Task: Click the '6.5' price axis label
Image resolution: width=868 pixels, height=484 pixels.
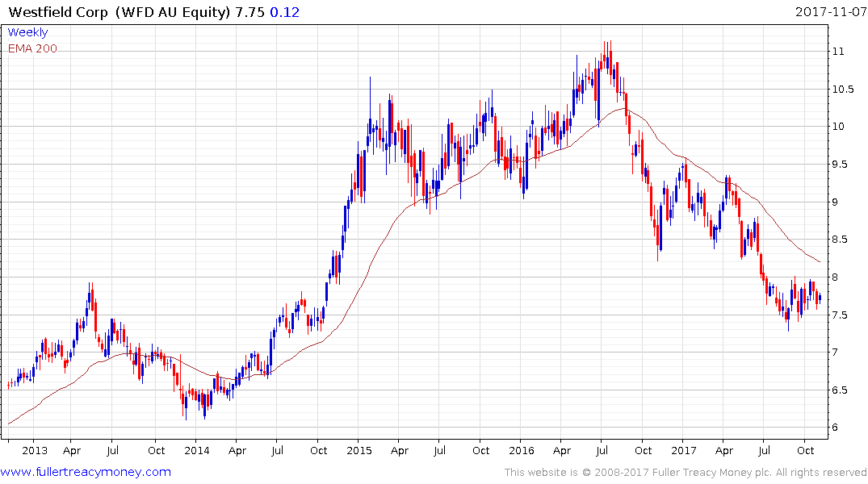Action: point(840,390)
